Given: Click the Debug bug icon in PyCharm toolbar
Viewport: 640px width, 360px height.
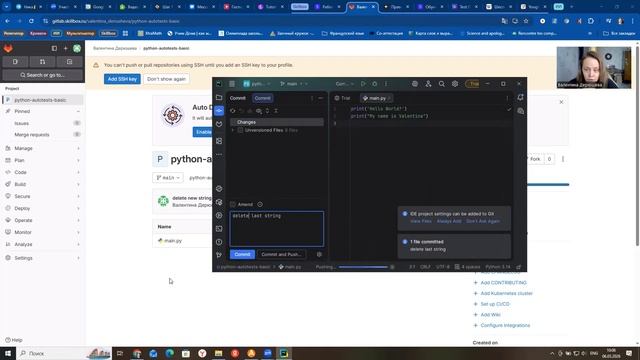Looking at the screenshot, I should [374, 84].
